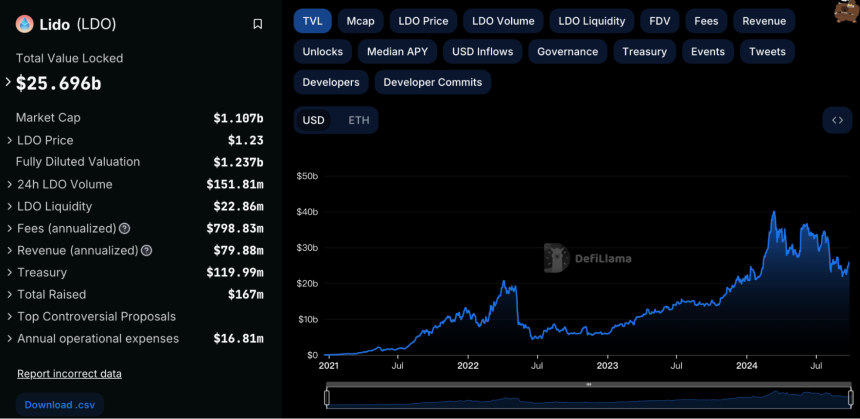Toggle the Mcap chart series
The image size is (860, 419).
(x=360, y=21)
